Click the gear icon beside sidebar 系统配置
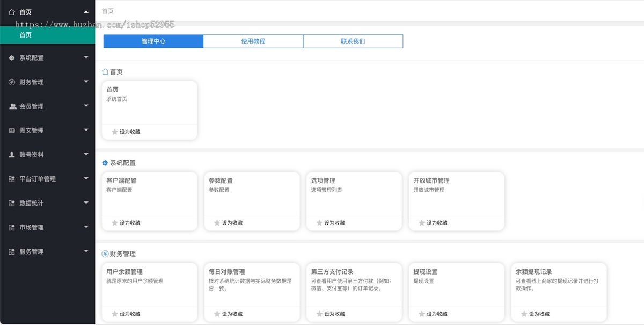 click(x=12, y=57)
